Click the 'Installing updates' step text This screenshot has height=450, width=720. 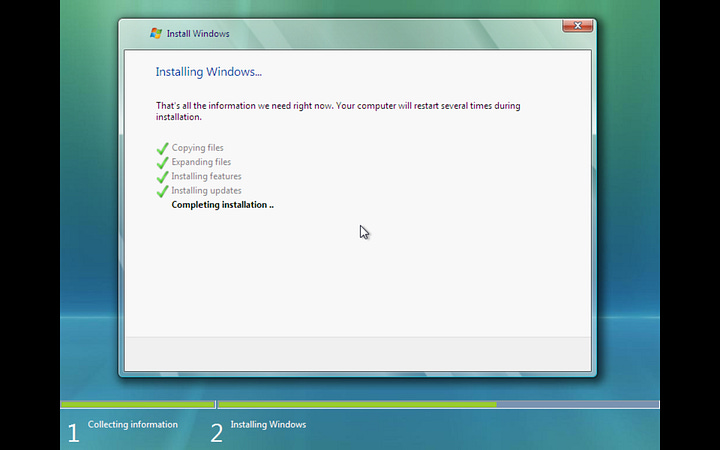click(x=206, y=191)
